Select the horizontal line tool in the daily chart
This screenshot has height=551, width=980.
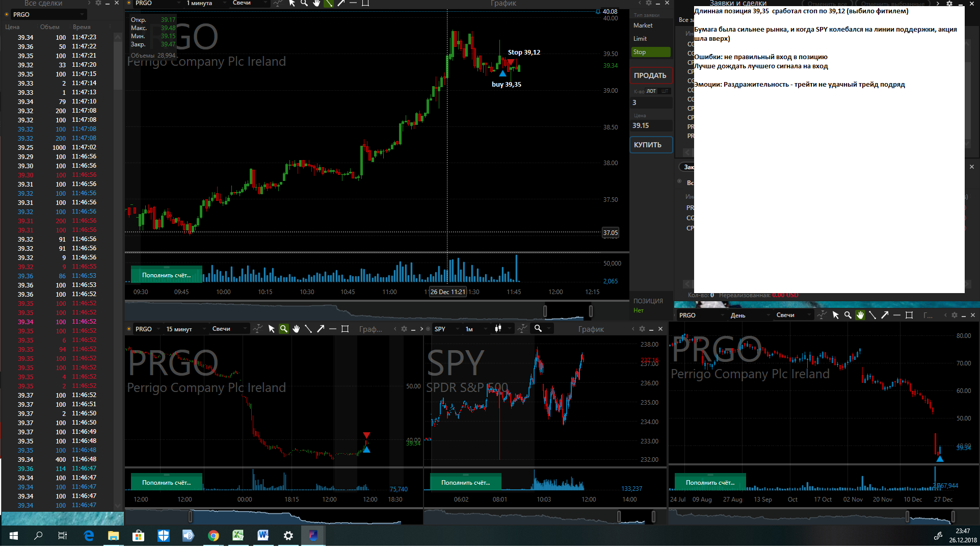click(897, 315)
